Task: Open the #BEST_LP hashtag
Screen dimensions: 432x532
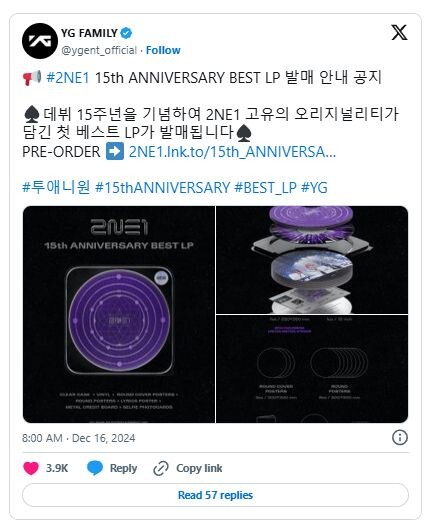Action: (x=266, y=187)
